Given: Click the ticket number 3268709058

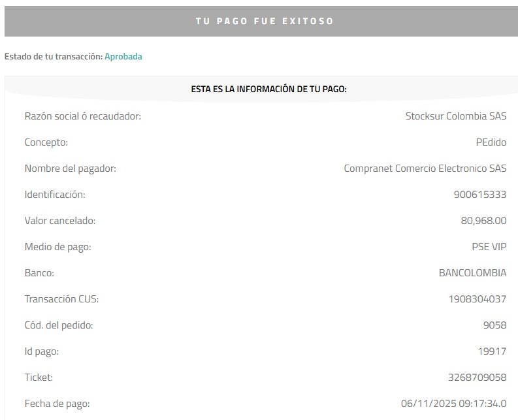Looking at the screenshot, I should [478, 378].
